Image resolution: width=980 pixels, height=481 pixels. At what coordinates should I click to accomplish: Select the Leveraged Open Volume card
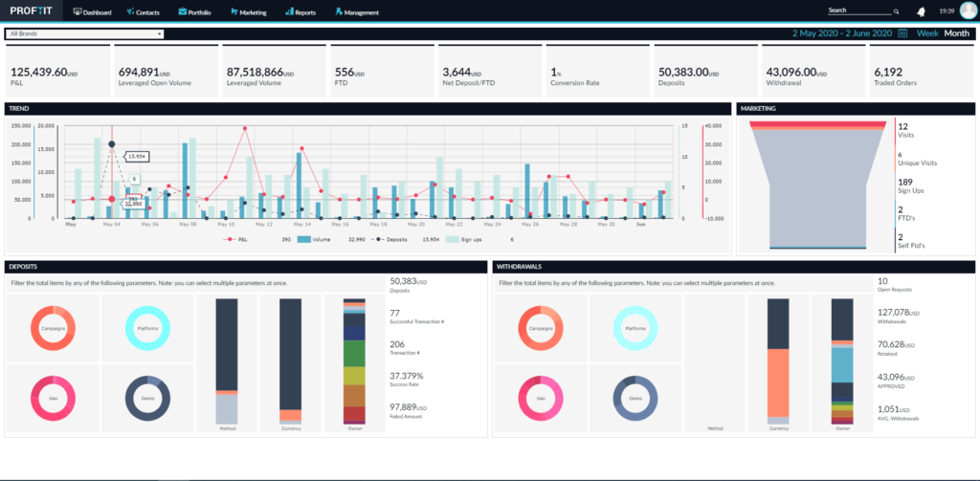coord(166,71)
